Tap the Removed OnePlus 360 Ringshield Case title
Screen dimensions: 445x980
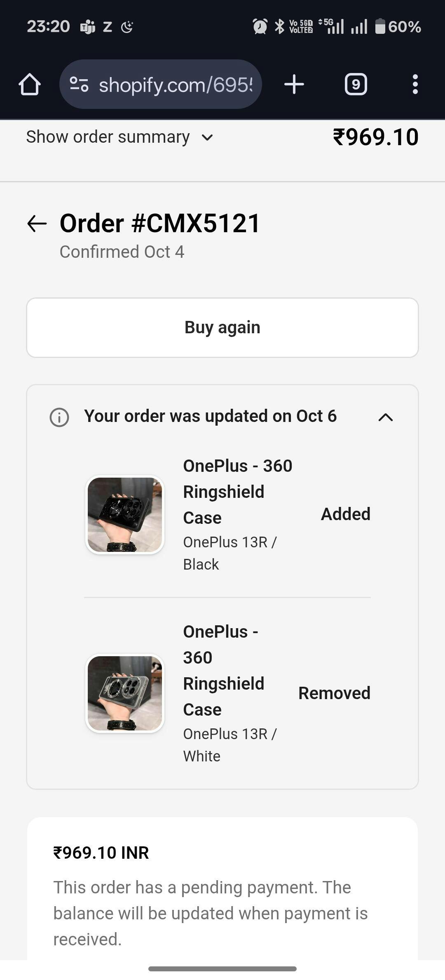pyautogui.click(x=223, y=670)
